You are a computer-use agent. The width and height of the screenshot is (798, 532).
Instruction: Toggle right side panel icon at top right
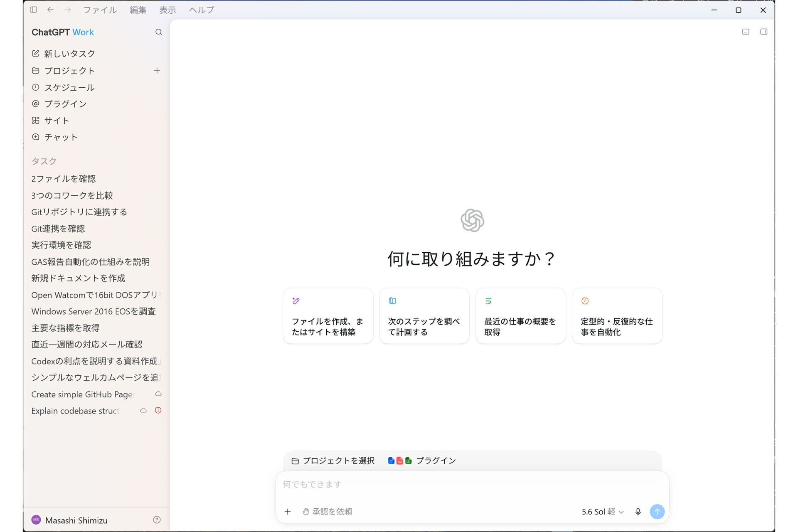(x=764, y=32)
